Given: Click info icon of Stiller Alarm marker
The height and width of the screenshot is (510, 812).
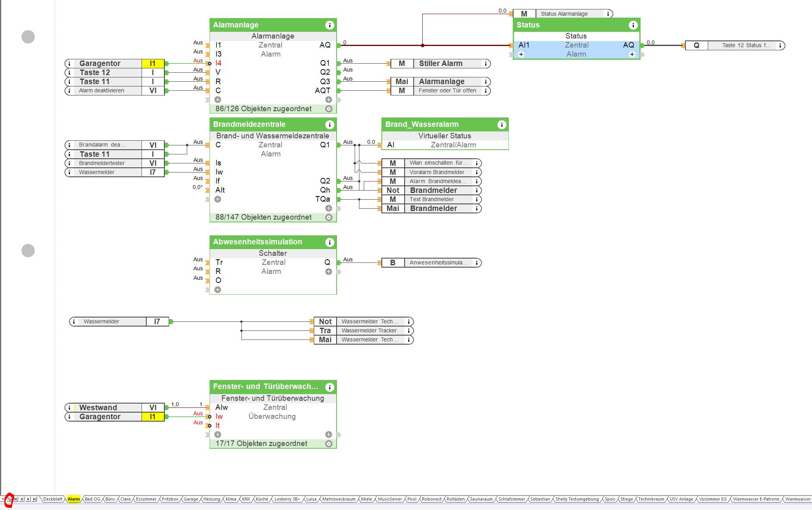Looking at the screenshot, I should point(486,64).
